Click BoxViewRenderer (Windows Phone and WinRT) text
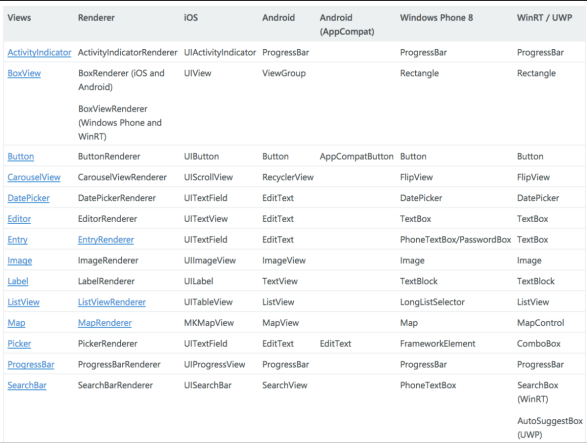This screenshot has width=587, height=443. pyautogui.click(x=120, y=123)
